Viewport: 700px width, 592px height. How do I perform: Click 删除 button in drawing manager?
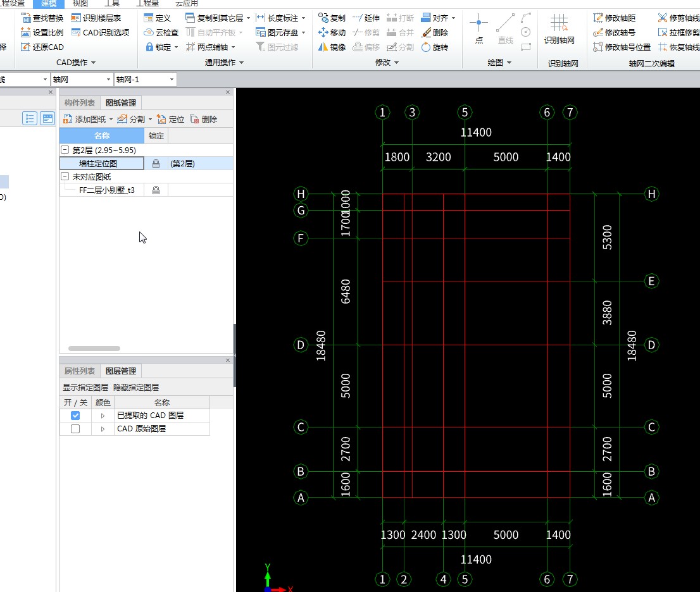click(204, 119)
